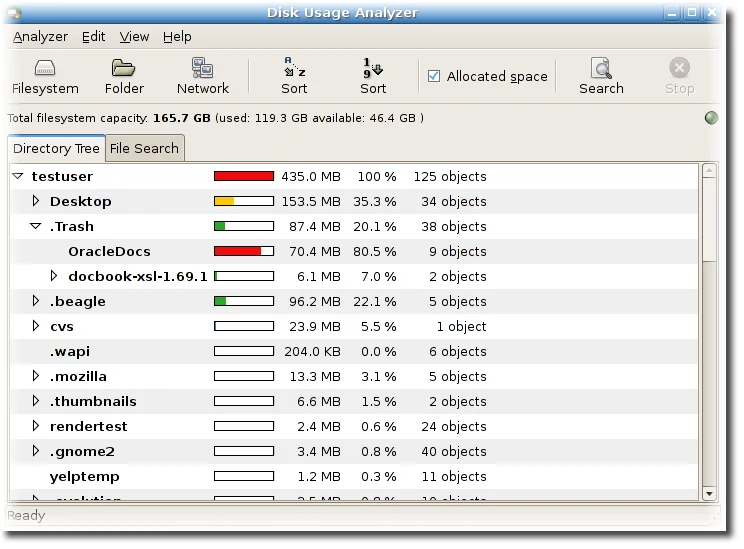Select the .Trash folder name

72,226
